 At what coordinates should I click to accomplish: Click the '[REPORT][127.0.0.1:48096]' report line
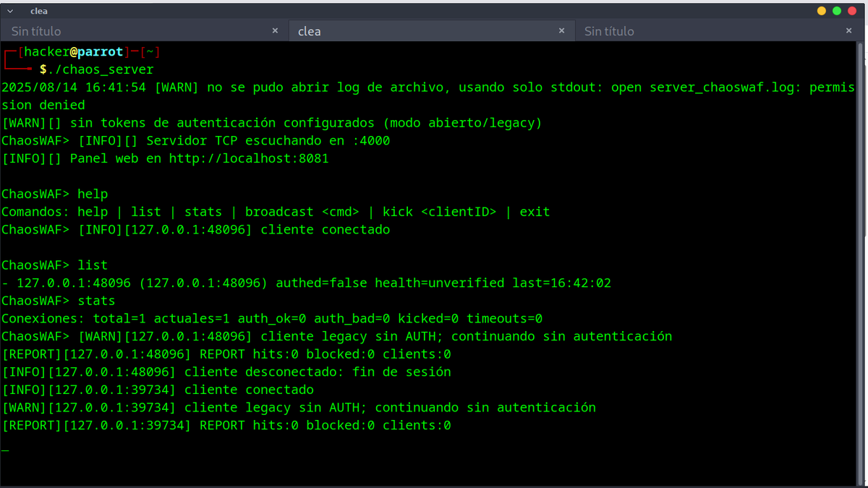[226, 354]
